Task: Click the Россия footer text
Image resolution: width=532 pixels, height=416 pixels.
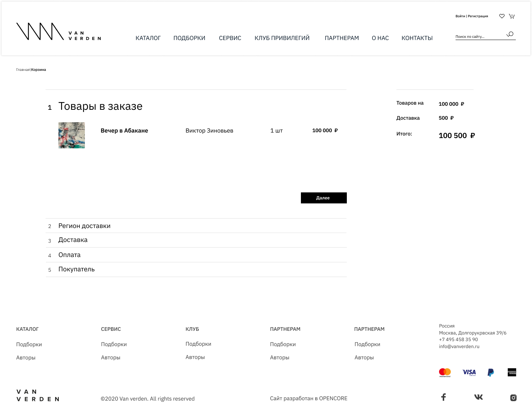Action: coord(447,326)
